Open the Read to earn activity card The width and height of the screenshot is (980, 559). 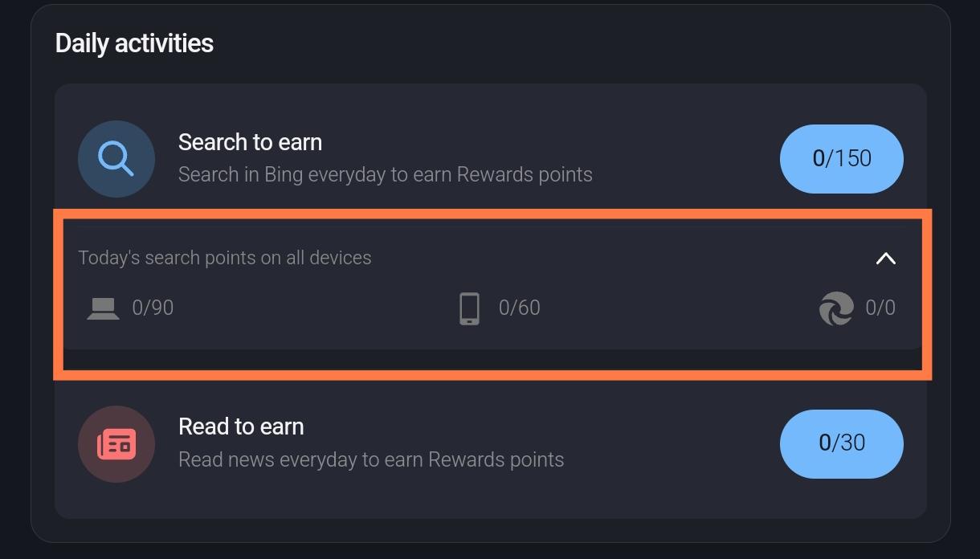[x=490, y=443]
